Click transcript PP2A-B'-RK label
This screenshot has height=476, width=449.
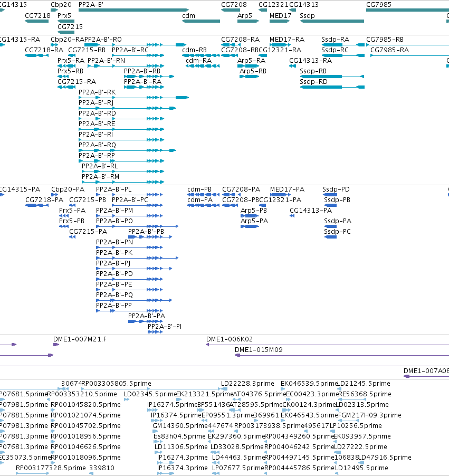[97, 92]
